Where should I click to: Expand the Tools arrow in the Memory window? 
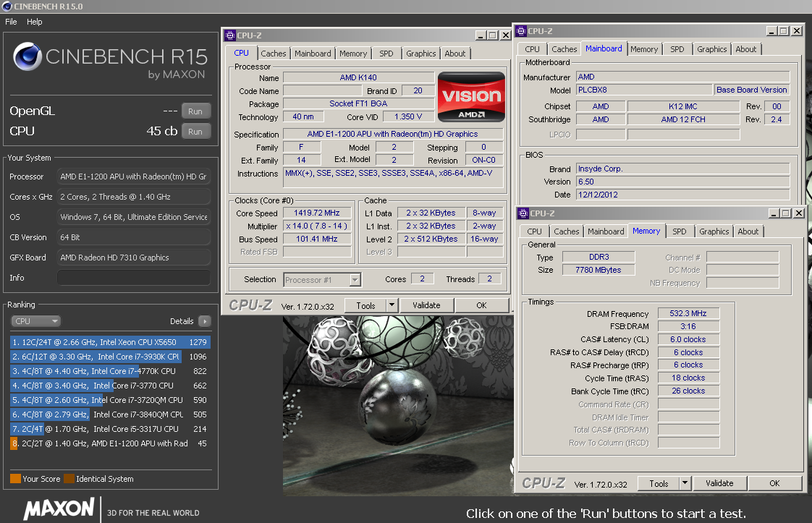click(685, 483)
